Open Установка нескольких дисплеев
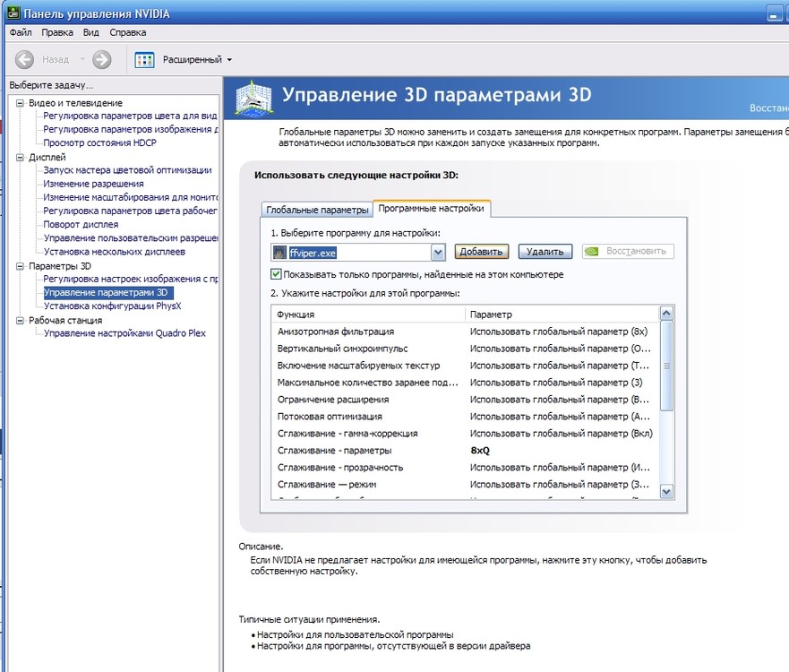The image size is (789, 672). click(115, 252)
